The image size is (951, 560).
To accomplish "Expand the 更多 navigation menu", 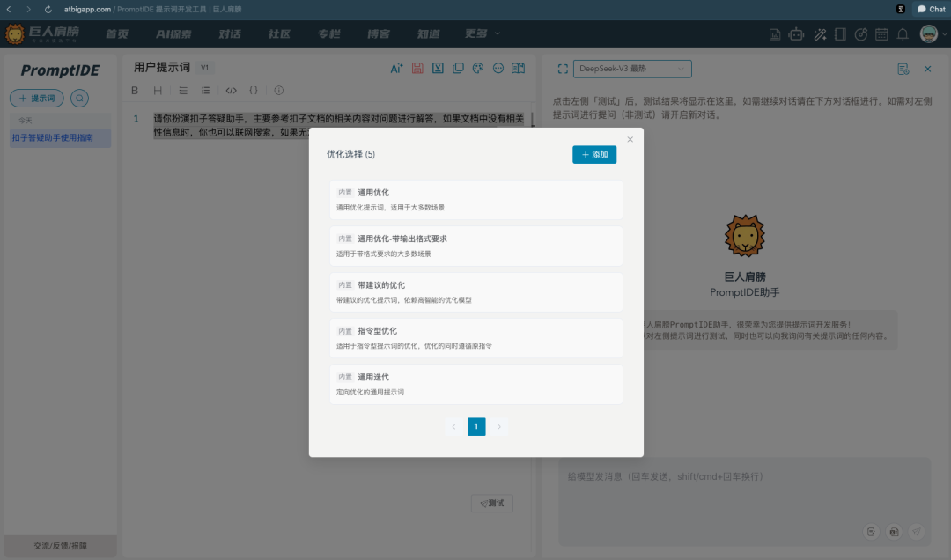I will [482, 33].
